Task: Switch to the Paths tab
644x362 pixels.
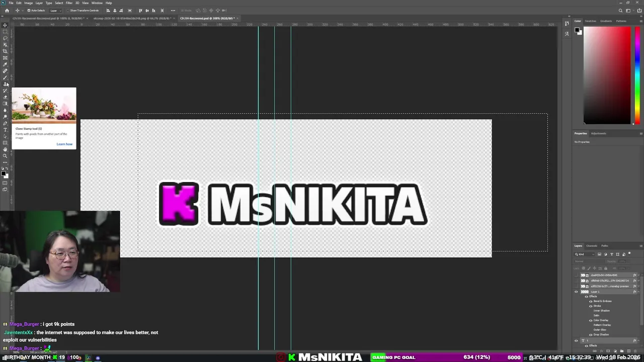Action: pos(605,246)
